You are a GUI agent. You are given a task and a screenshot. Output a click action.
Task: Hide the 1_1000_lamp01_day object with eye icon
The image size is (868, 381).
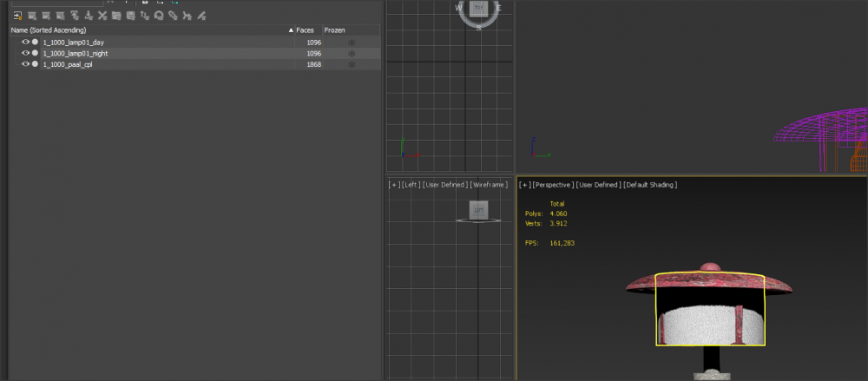[x=25, y=42]
